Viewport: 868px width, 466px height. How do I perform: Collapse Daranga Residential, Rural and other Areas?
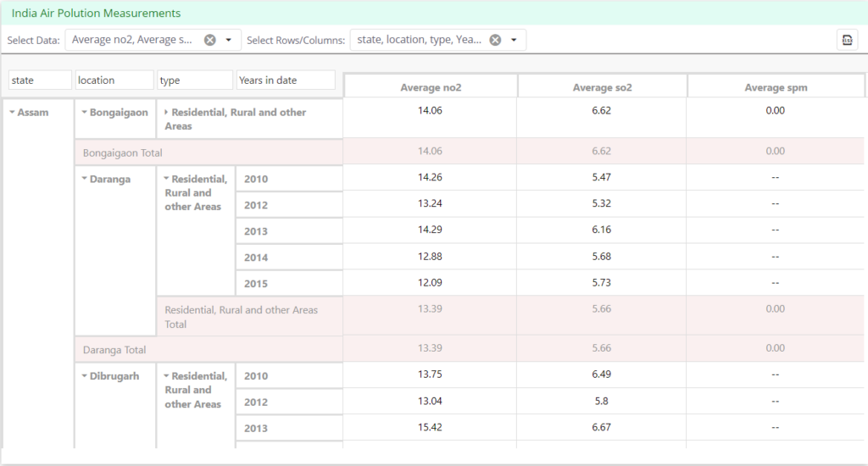coord(166,179)
